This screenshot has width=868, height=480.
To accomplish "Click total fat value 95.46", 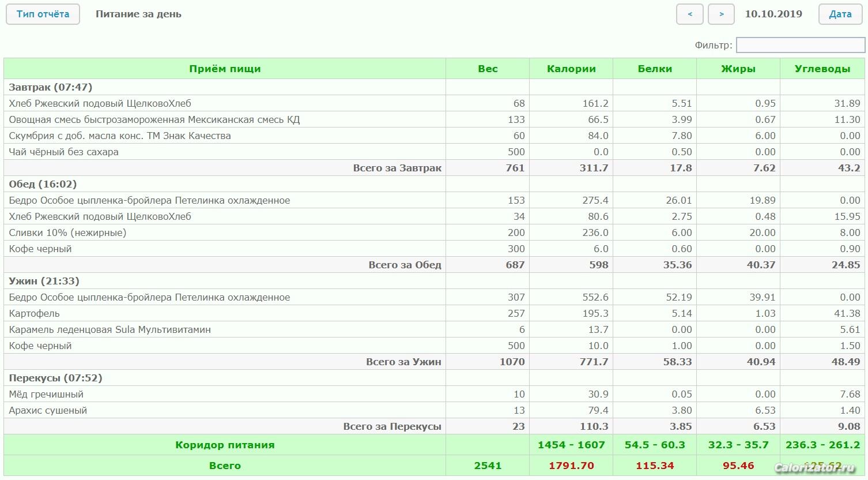I will point(738,466).
